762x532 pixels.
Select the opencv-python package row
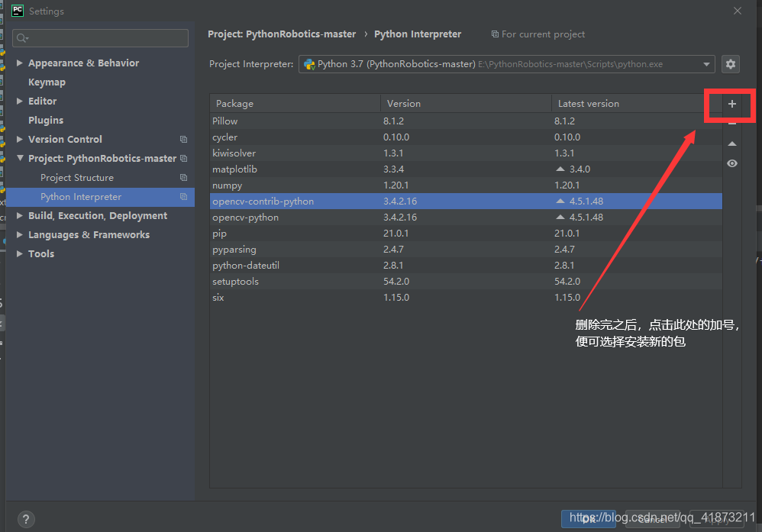(466, 218)
